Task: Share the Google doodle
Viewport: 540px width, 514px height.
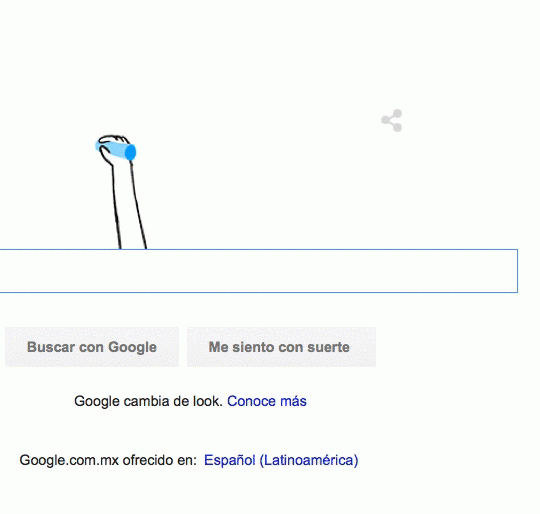Action: [392, 120]
